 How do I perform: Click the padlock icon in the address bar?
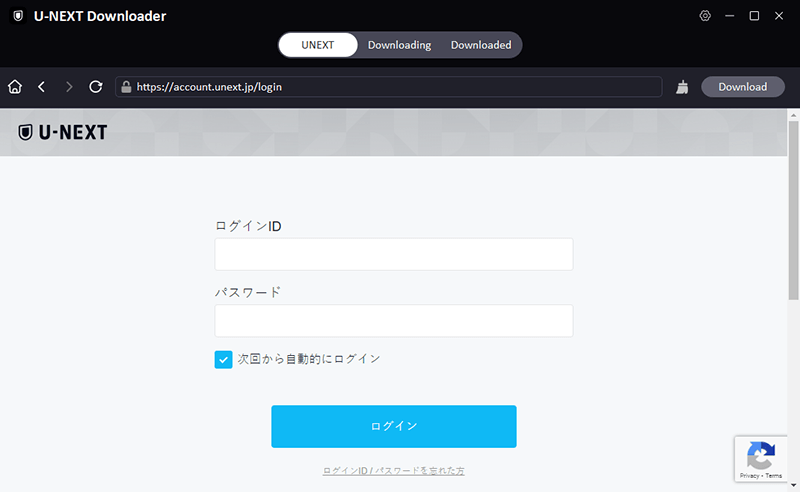click(126, 87)
